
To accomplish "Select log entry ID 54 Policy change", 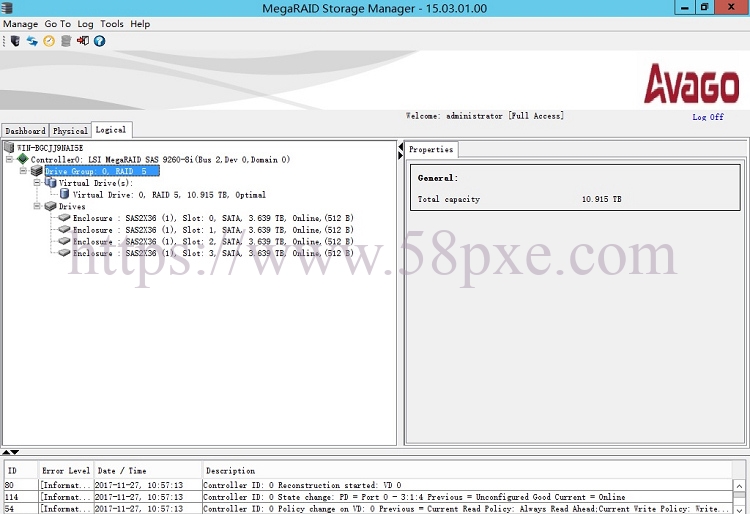I will pyautogui.click(x=368, y=509).
